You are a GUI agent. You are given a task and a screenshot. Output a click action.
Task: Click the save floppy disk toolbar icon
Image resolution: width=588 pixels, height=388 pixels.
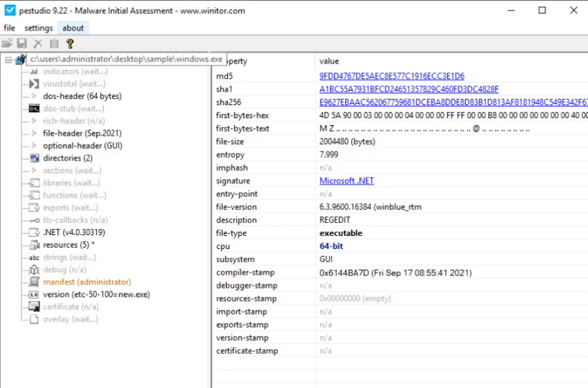[22, 43]
